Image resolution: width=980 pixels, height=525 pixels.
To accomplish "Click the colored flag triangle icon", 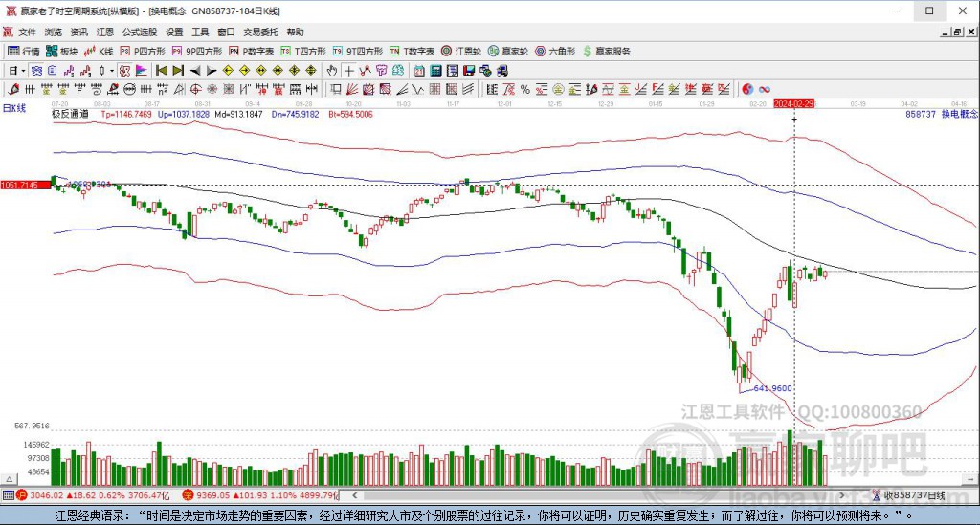I will tap(142, 71).
